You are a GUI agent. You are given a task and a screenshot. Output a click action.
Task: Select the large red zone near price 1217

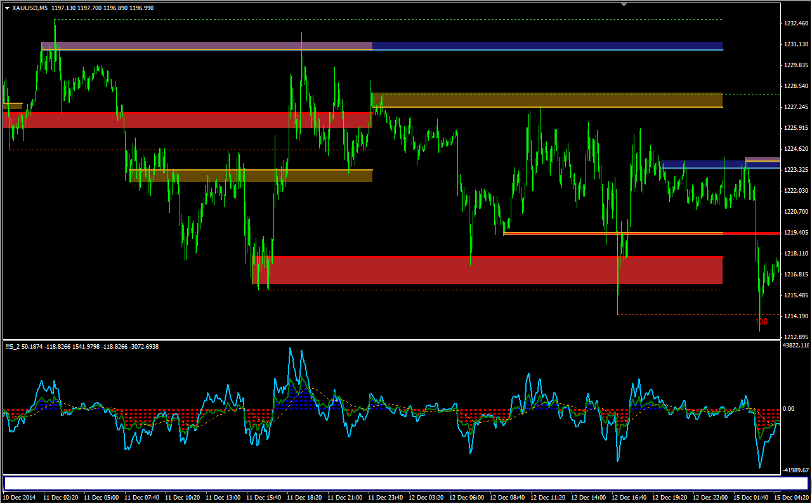click(x=487, y=270)
